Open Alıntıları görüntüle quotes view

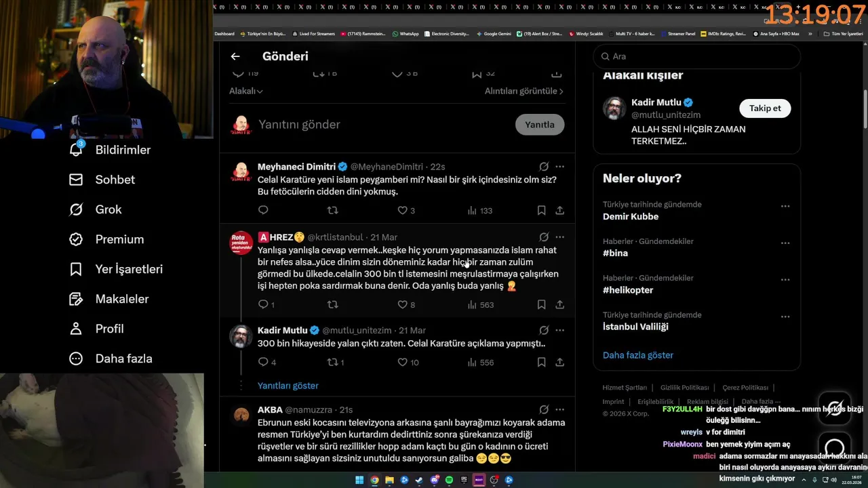point(524,91)
